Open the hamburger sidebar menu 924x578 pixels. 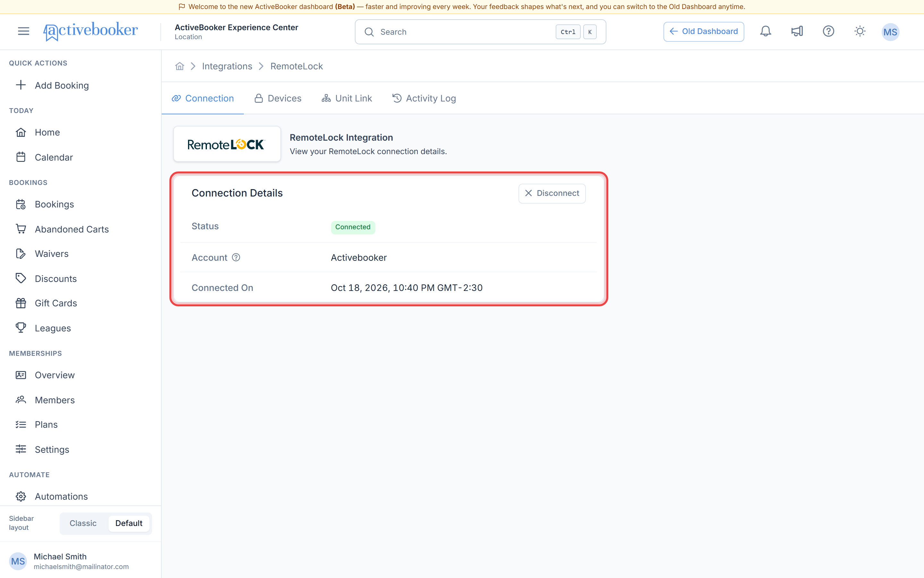pos(23,31)
